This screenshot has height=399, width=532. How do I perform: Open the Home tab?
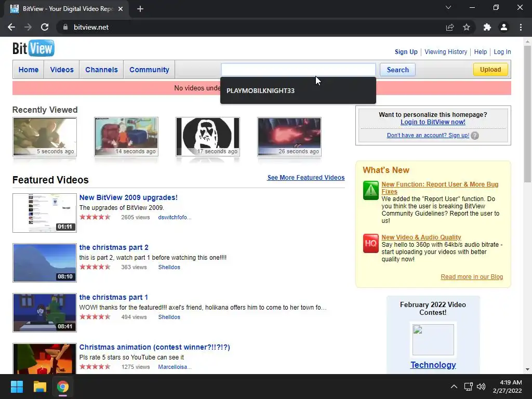[x=29, y=70]
